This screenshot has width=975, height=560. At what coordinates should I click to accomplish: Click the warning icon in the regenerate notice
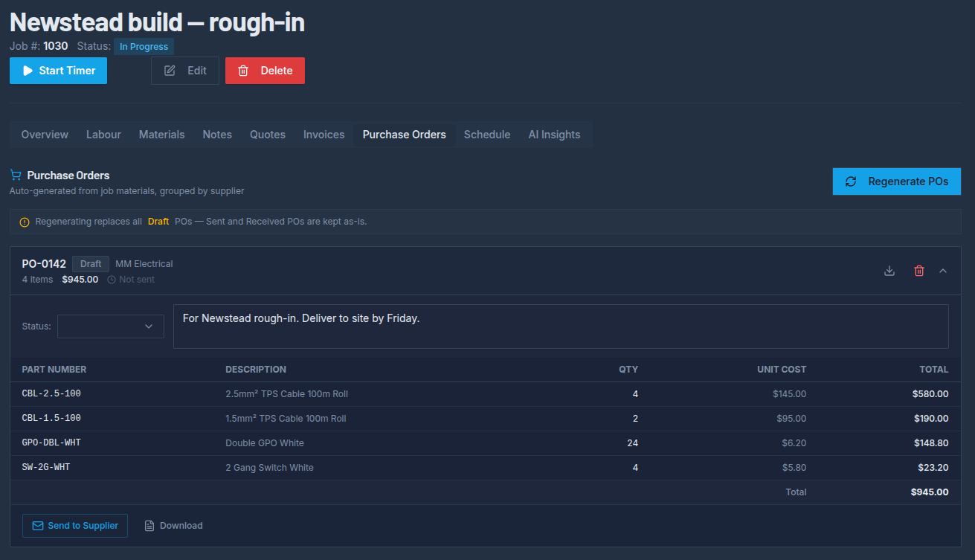pos(25,222)
